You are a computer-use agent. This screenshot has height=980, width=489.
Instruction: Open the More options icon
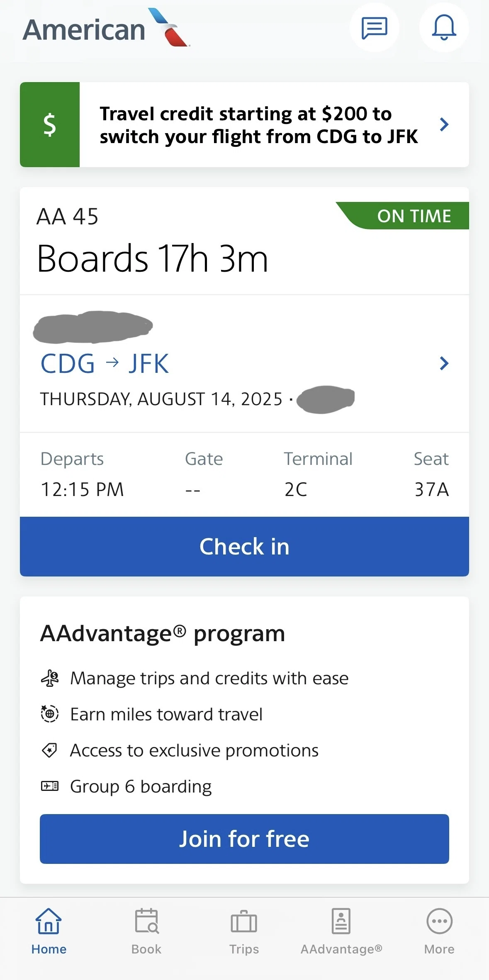point(439,921)
